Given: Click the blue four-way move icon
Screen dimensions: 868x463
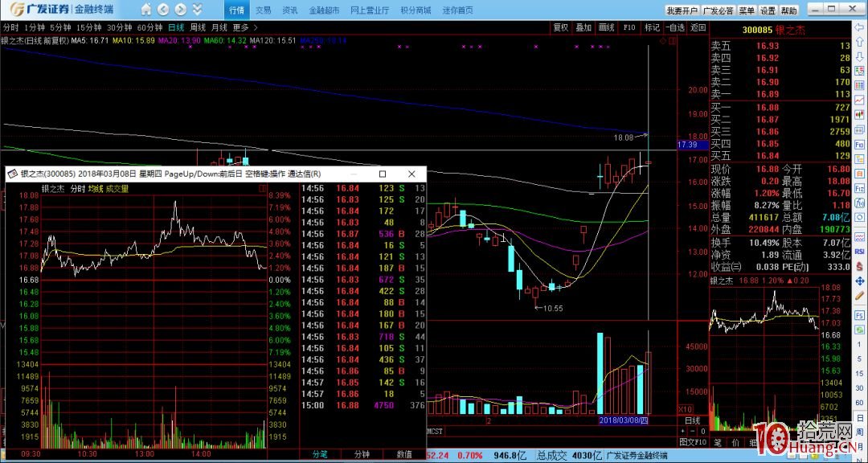Looking at the screenshot, I should tap(860, 281).
